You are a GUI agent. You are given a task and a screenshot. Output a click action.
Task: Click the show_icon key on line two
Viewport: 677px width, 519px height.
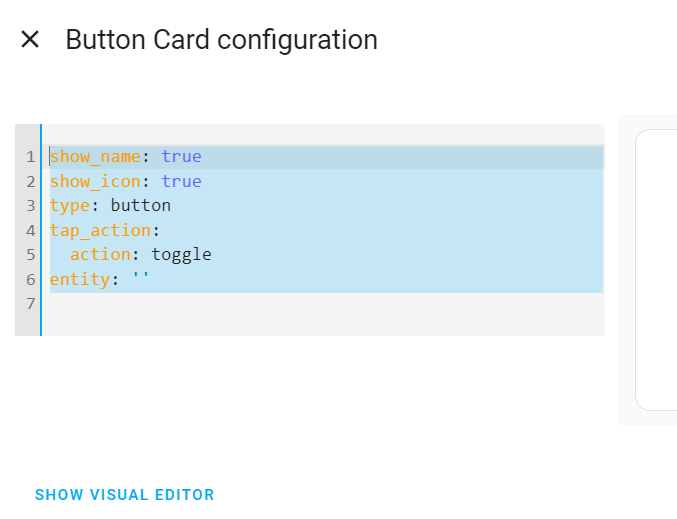point(95,181)
